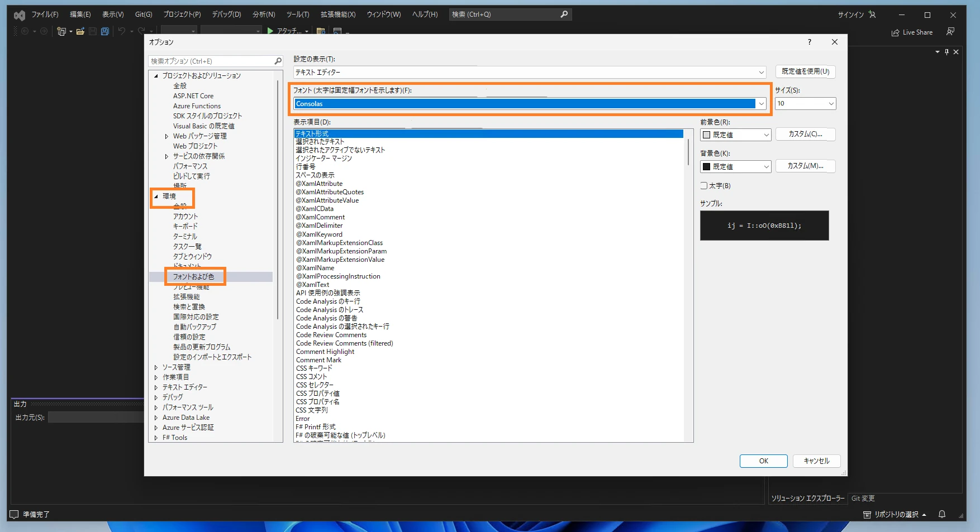Toggle the 太字(B) bold checkbox
Screen dimensions: 980x532
(x=704, y=186)
